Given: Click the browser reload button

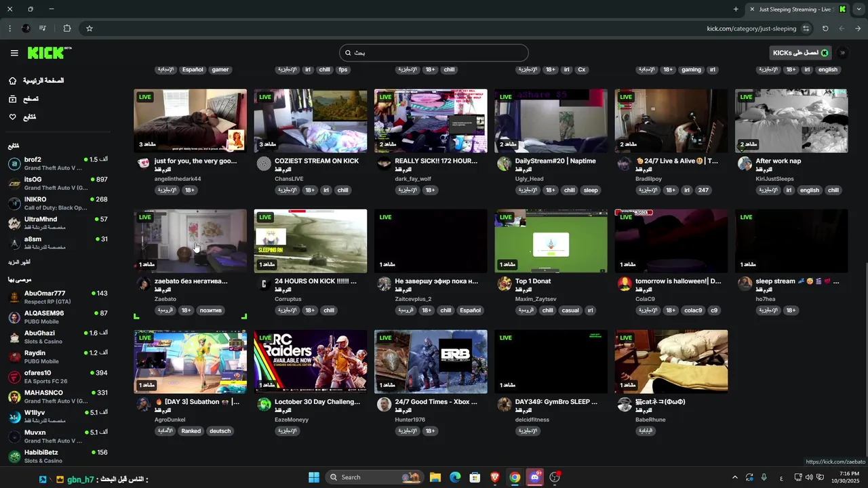Looking at the screenshot, I should (825, 28).
